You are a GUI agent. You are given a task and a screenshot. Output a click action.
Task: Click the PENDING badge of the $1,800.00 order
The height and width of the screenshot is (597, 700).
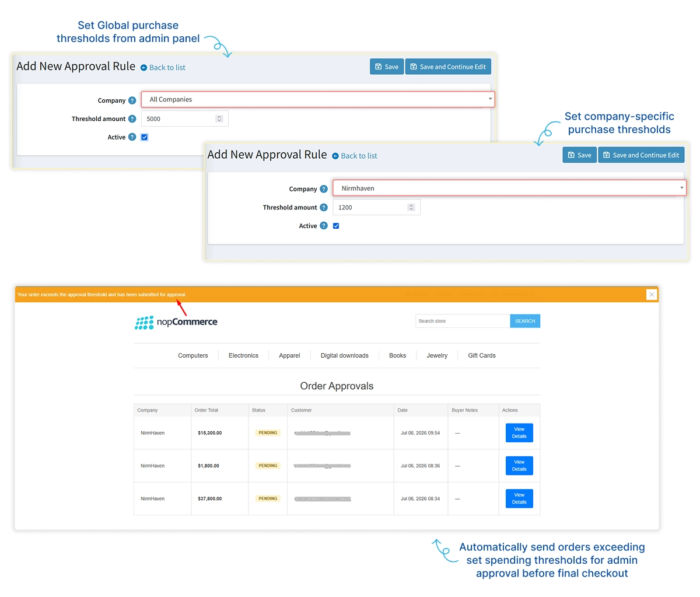click(x=268, y=466)
